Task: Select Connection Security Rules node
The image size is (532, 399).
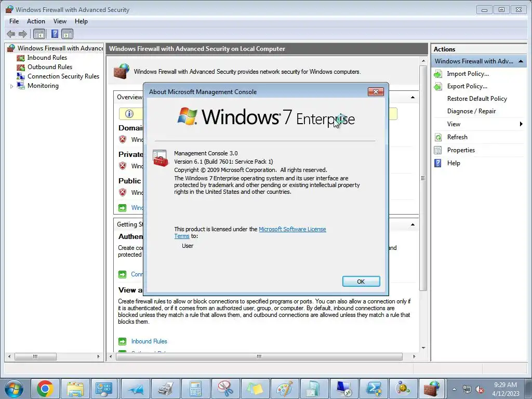Action: click(63, 76)
